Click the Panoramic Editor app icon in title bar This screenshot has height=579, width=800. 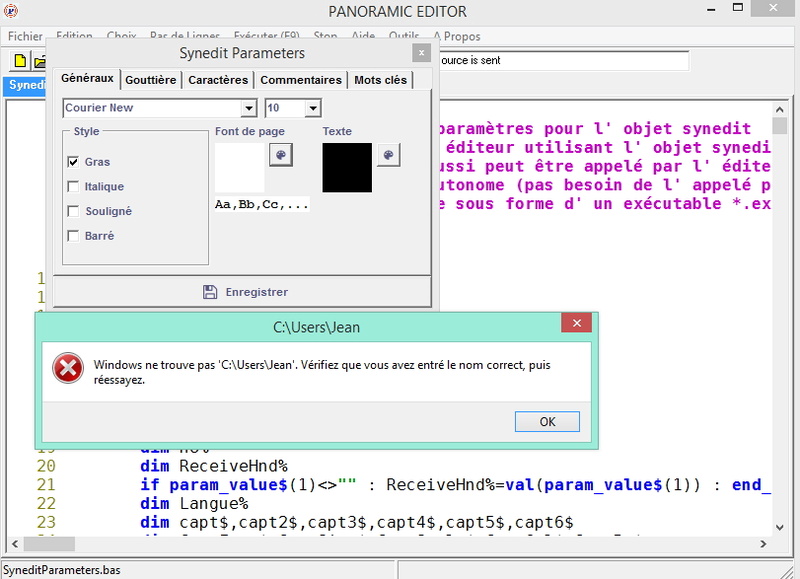click(x=10, y=10)
